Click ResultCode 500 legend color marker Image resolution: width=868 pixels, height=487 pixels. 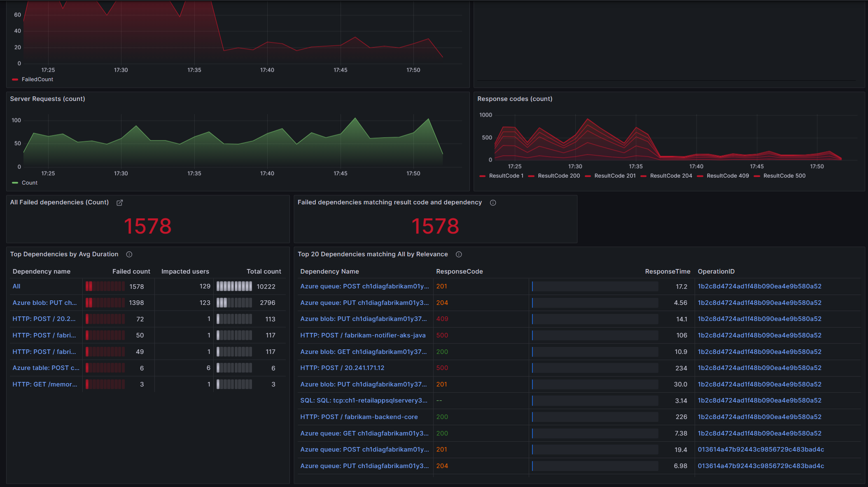(757, 176)
